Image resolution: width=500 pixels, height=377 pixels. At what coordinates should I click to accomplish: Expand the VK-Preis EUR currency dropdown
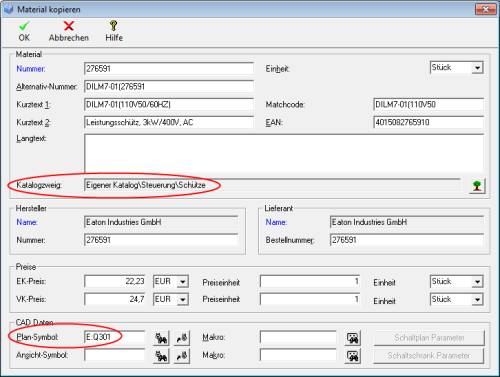(x=183, y=299)
